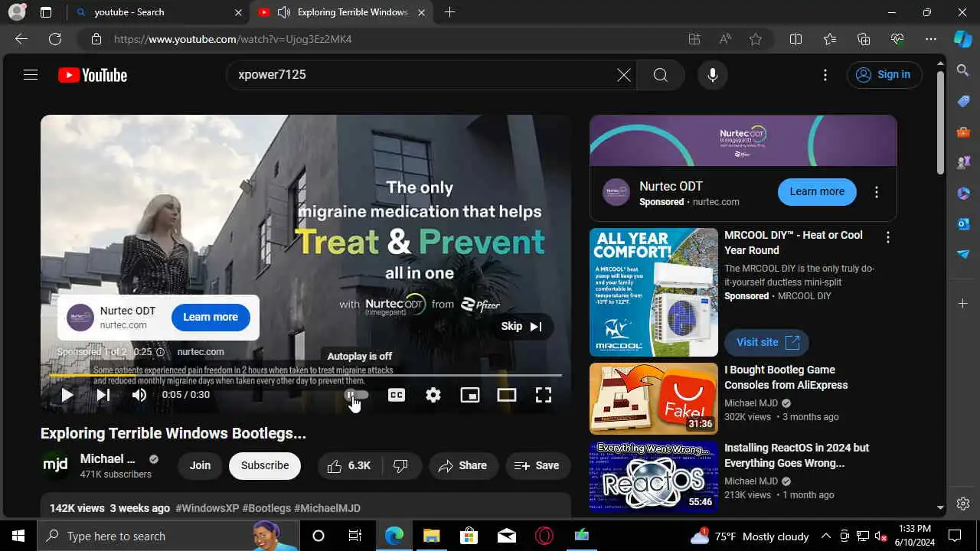Go to the YouTube home logo

click(93, 75)
